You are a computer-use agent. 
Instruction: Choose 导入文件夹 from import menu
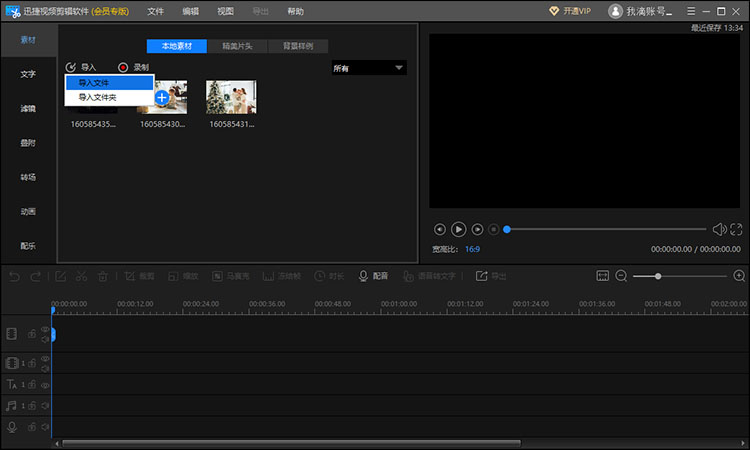pyautogui.click(x=110, y=98)
